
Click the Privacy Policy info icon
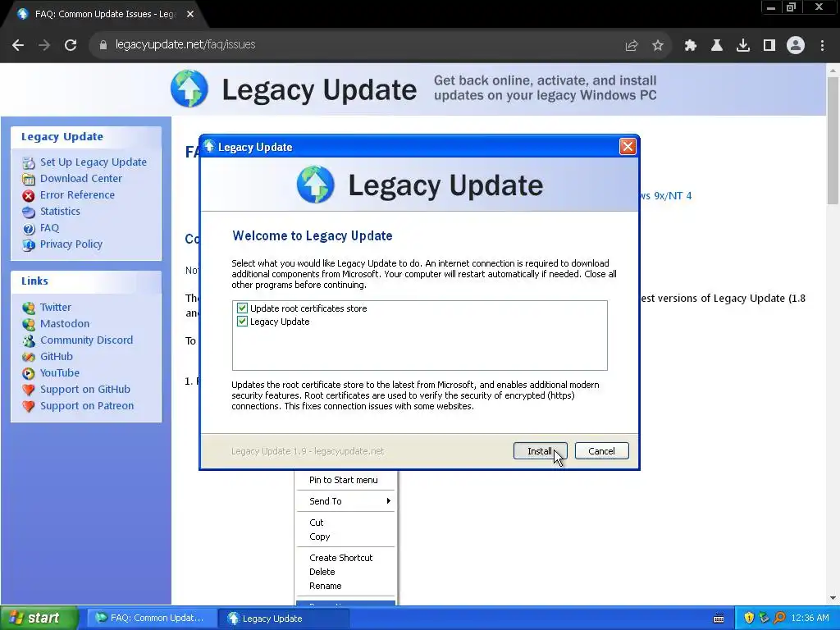tap(29, 244)
